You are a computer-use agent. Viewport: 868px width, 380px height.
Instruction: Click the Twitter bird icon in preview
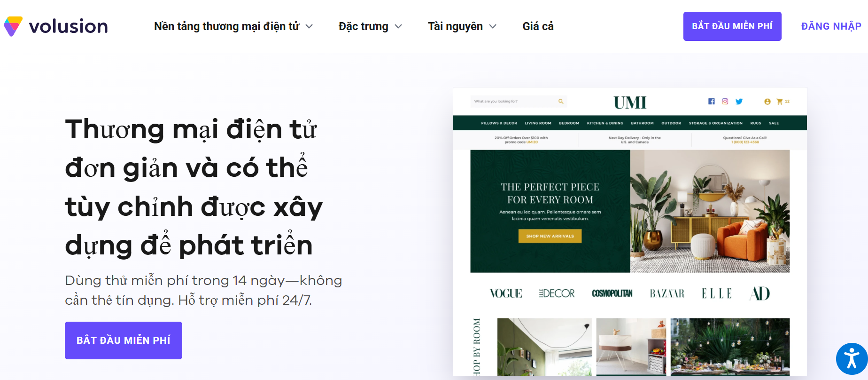[739, 102]
